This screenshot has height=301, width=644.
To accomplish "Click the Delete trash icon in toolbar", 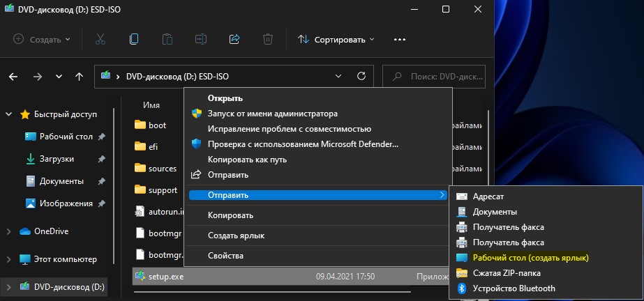I will point(268,40).
